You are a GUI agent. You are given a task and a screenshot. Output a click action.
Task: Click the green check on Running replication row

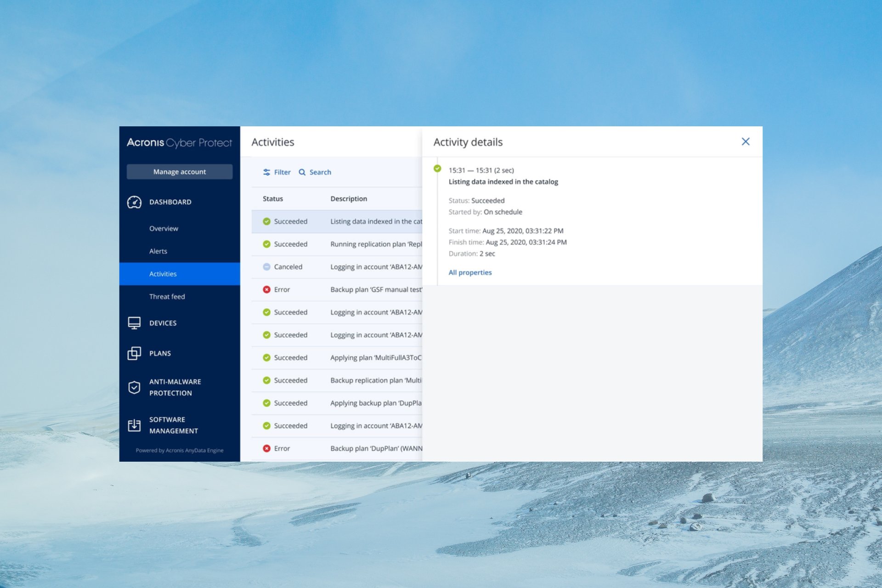point(266,244)
